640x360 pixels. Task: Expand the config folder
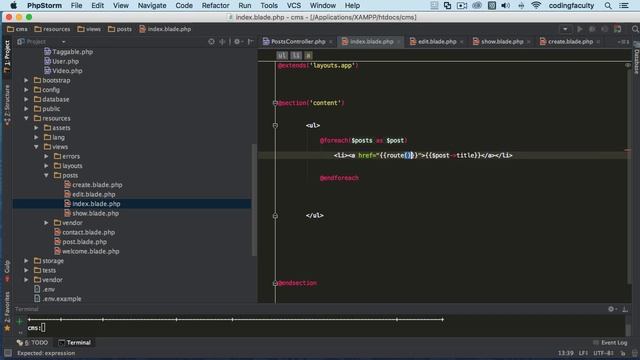click(x=27, y=90)
